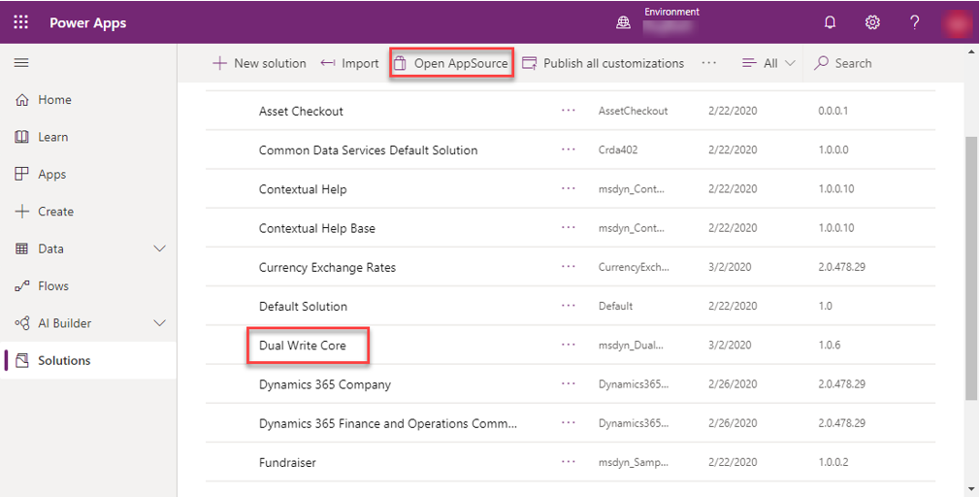
Task: Open more options for Contextual Help Base
Action: 569,228
